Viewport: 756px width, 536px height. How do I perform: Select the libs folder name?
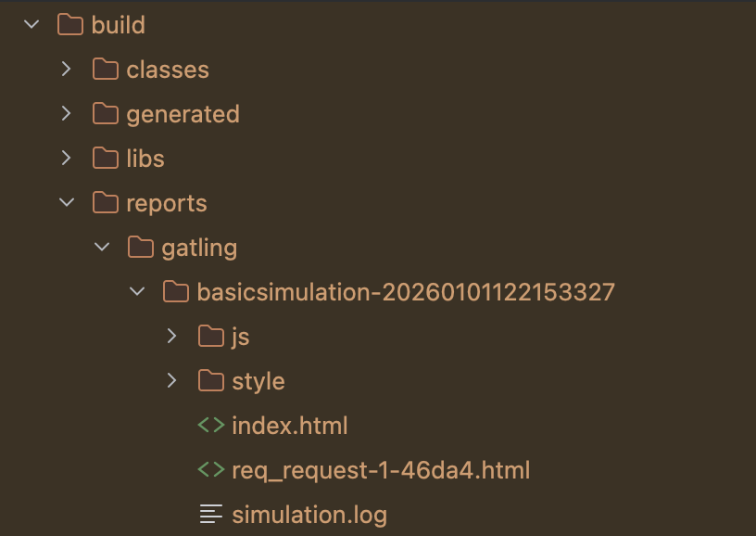coord(146,159)
